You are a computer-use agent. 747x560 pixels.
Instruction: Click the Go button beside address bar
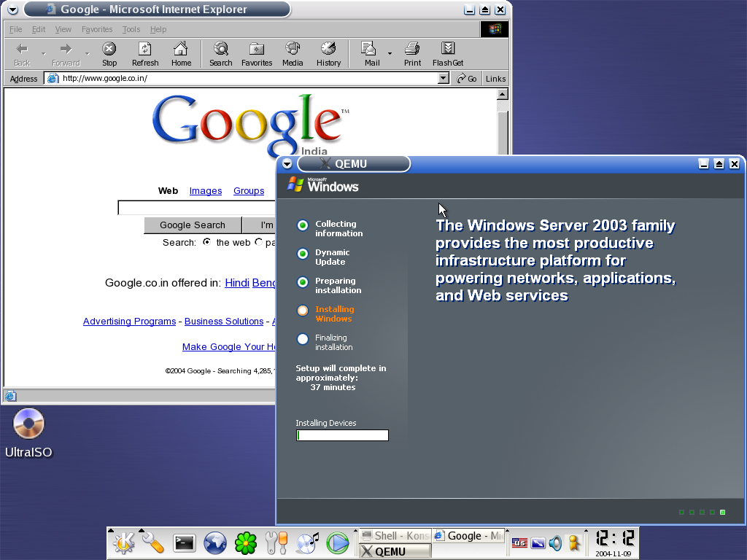pos(467,79)
